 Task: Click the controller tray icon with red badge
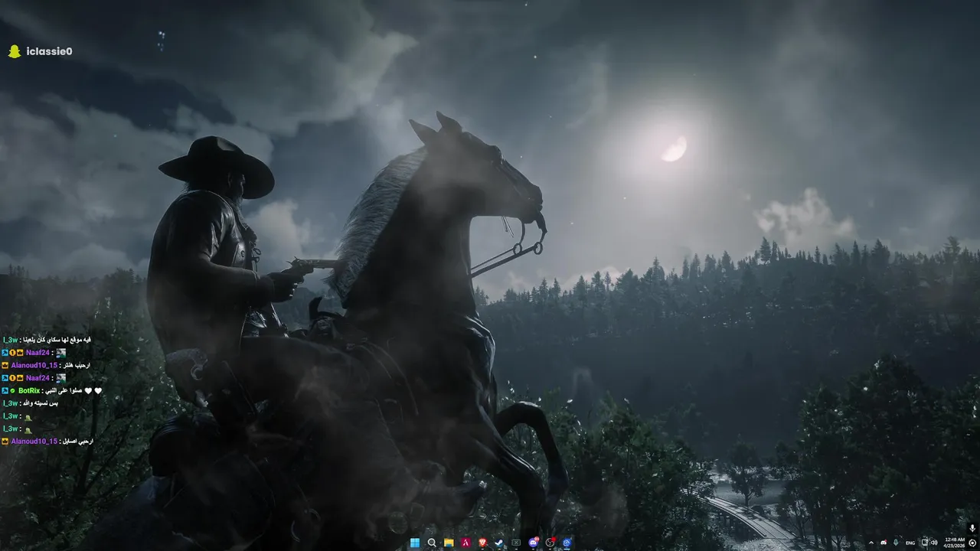pyautogui.click(x=884, y=543)
